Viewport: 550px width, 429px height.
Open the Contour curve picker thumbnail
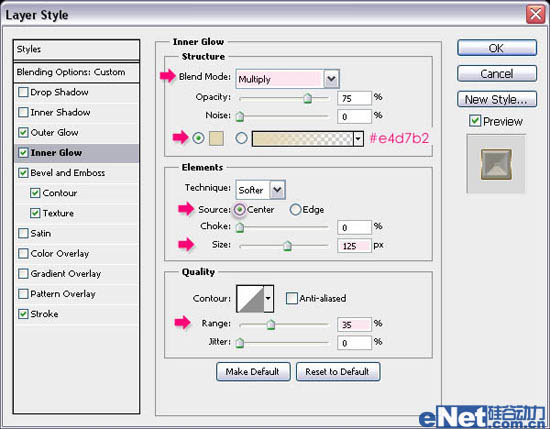(x=250, y=299)
